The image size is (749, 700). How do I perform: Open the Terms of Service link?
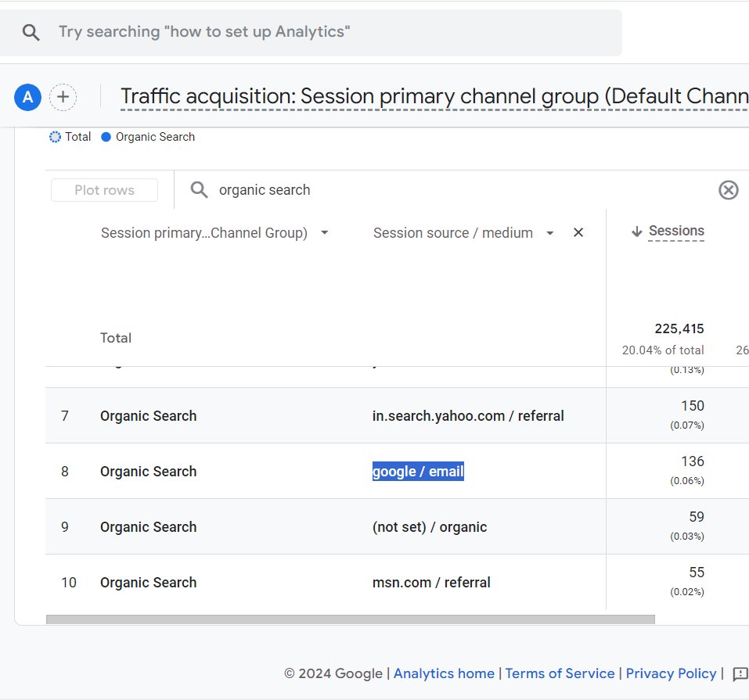560,673
